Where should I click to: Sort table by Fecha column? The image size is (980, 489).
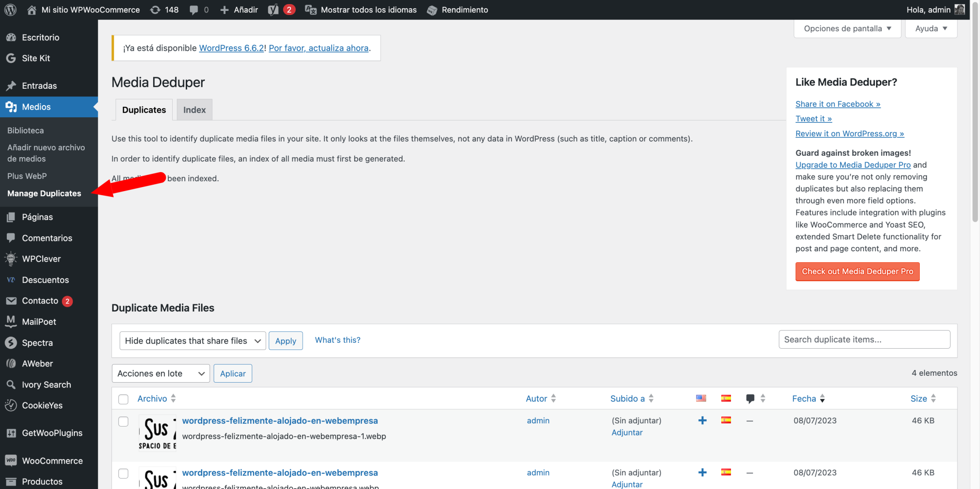point(809,399)
